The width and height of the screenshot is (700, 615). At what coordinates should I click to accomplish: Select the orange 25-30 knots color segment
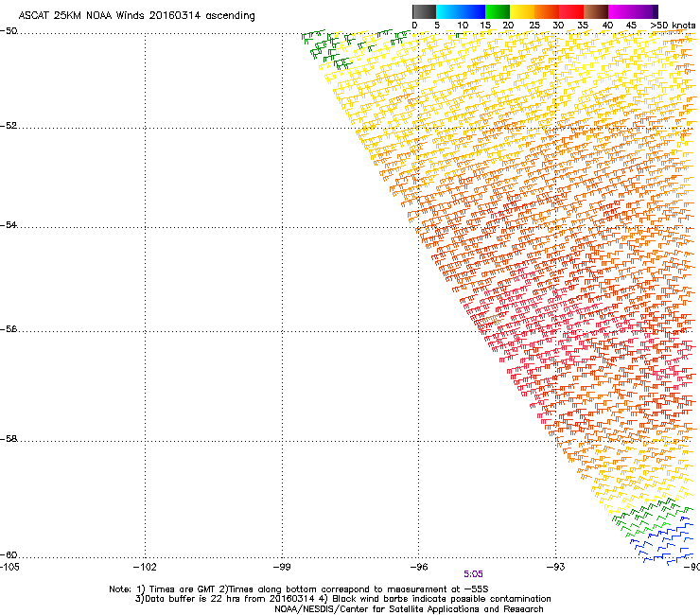(547, 11)
